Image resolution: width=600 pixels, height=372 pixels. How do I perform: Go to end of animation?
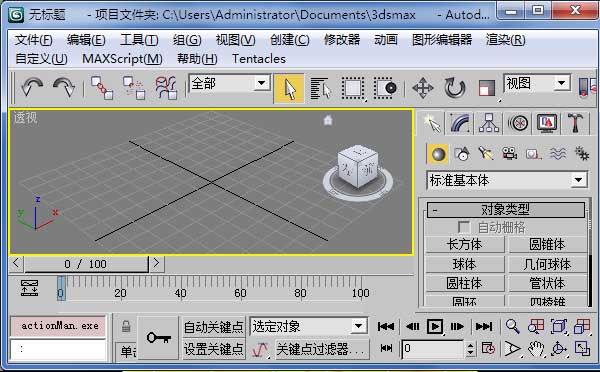[484, 326]
